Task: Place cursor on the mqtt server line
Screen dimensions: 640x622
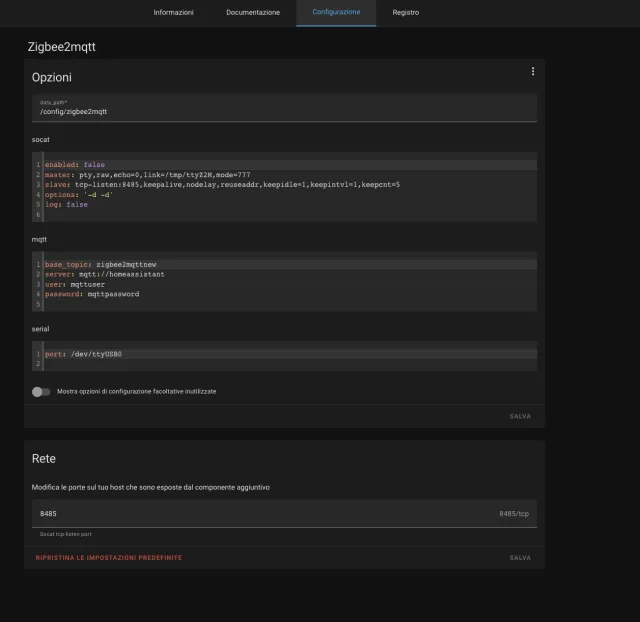Action: point(104,274)
